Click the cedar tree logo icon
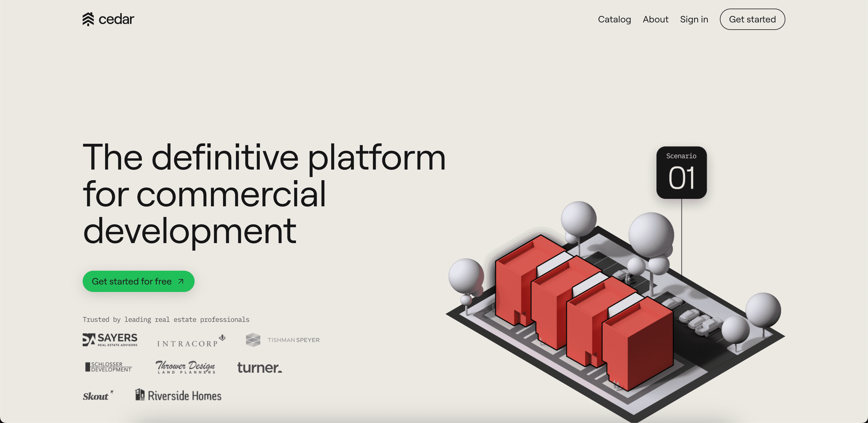The image size is (868, 423). (88, 19)
